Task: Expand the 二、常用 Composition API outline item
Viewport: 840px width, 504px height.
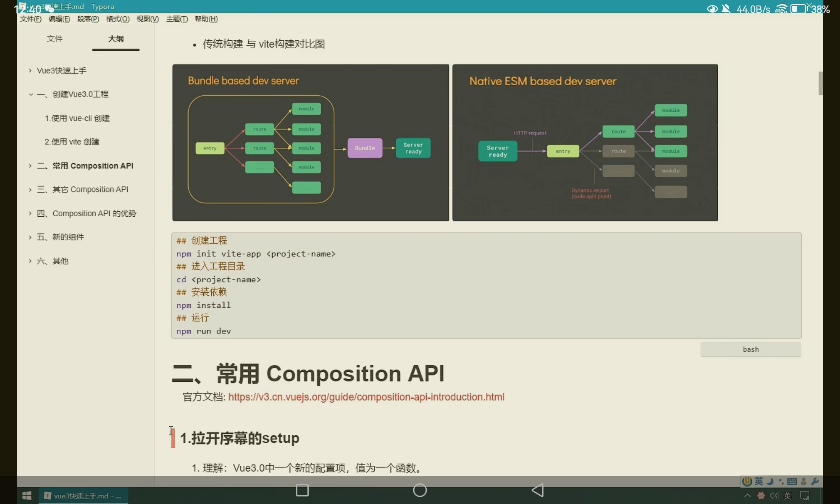Action: click(x=30, y=166)
